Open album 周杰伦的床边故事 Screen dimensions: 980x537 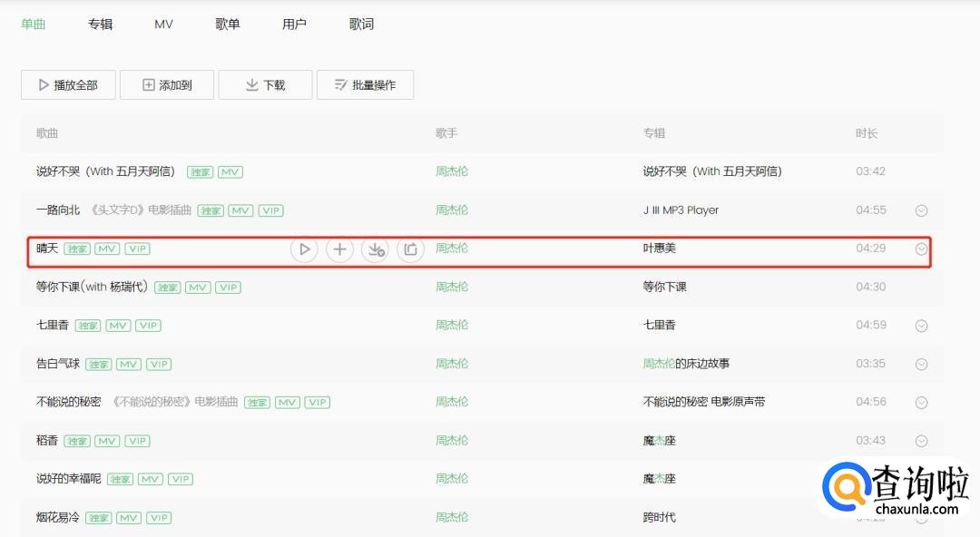pos(686,364)
